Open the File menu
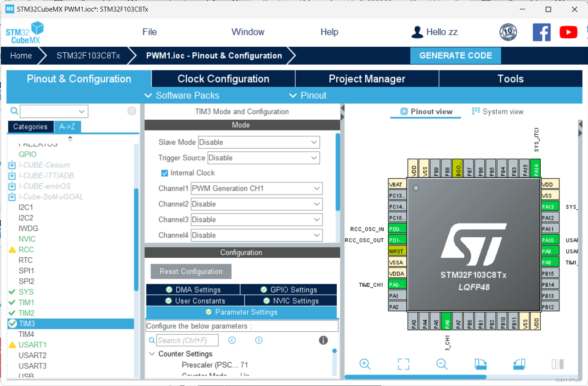 (x=150, y=32)
